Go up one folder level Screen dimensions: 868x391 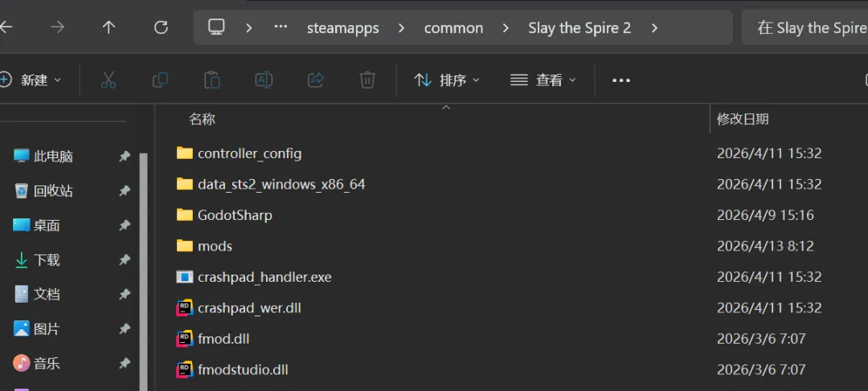tap(108, 27)
